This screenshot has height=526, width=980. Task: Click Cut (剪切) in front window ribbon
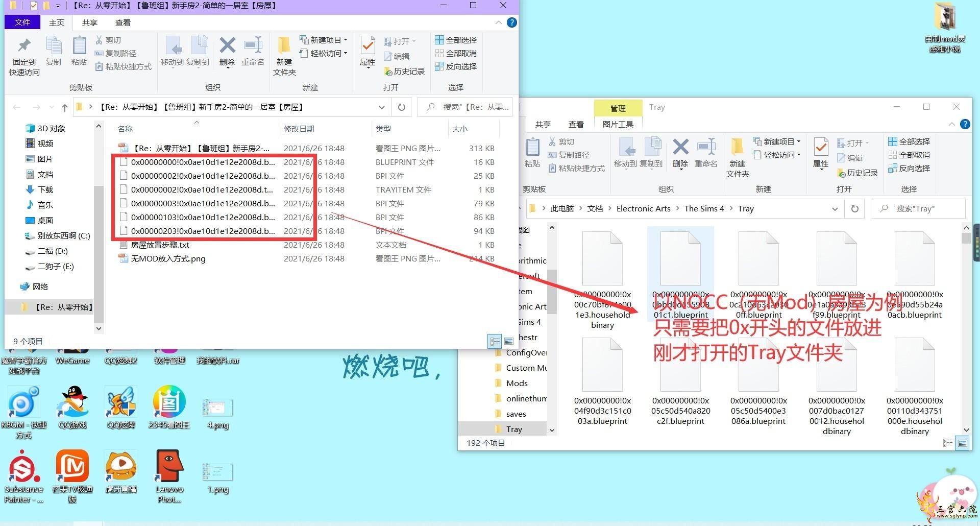point(108,40)
